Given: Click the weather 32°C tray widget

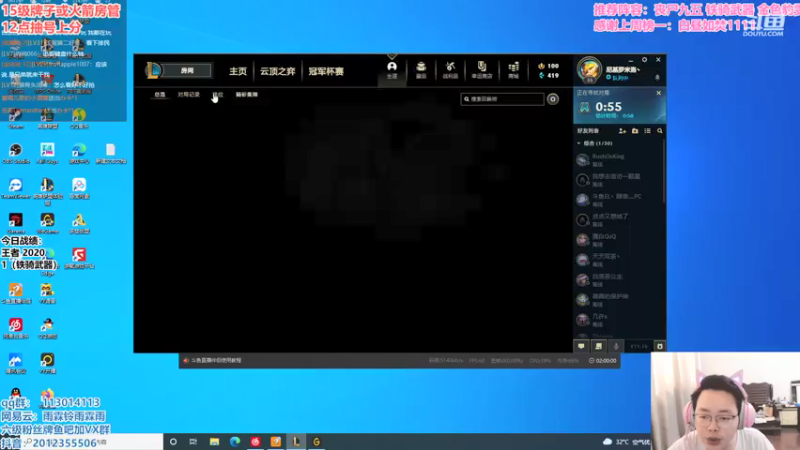Looking at the screenshot, I should (x=626, y=442).
